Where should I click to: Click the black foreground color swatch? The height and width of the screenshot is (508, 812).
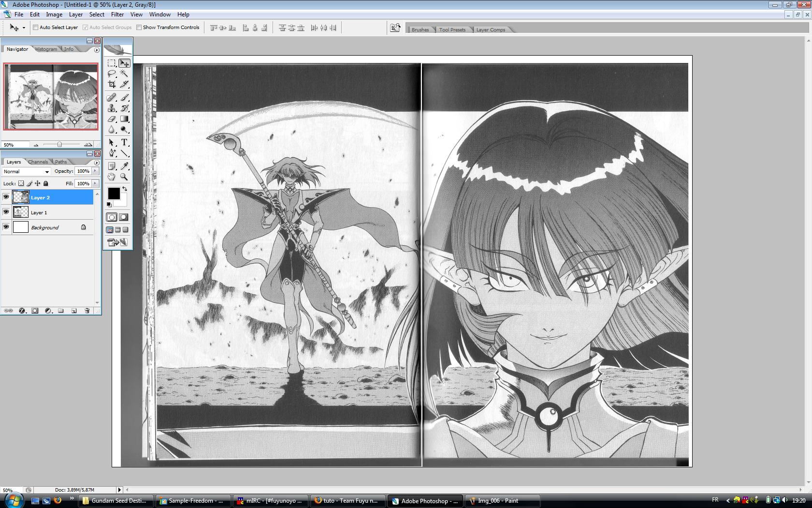coord(114,194)
